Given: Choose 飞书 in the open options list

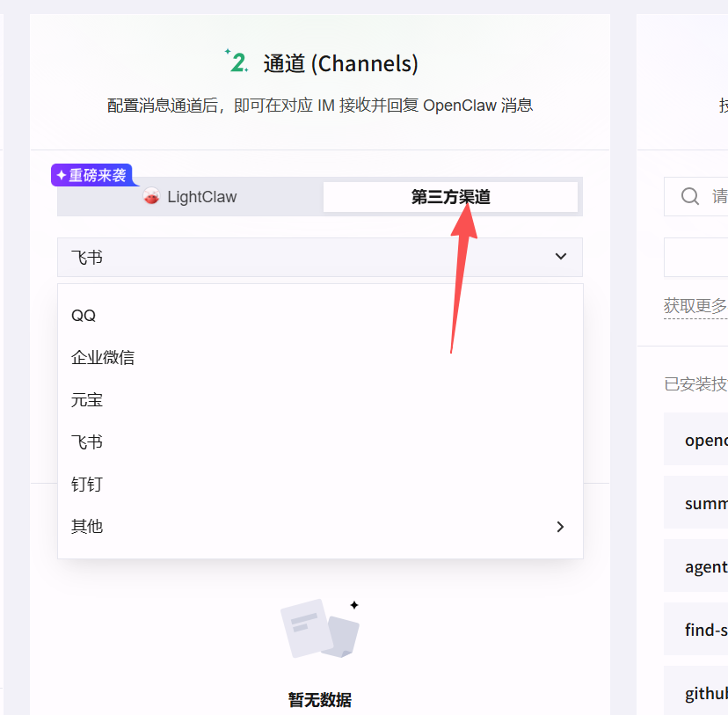Looking at the screenshot, I should (87, 442).
